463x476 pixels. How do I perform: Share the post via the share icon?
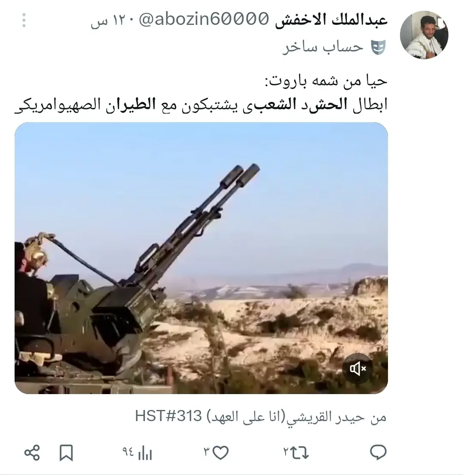pos(32,452)
